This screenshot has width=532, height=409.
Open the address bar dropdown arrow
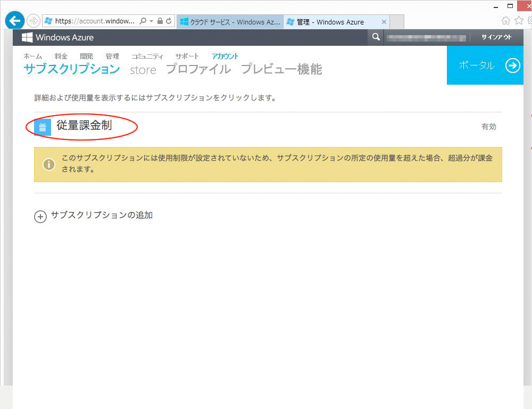[151, 21]
